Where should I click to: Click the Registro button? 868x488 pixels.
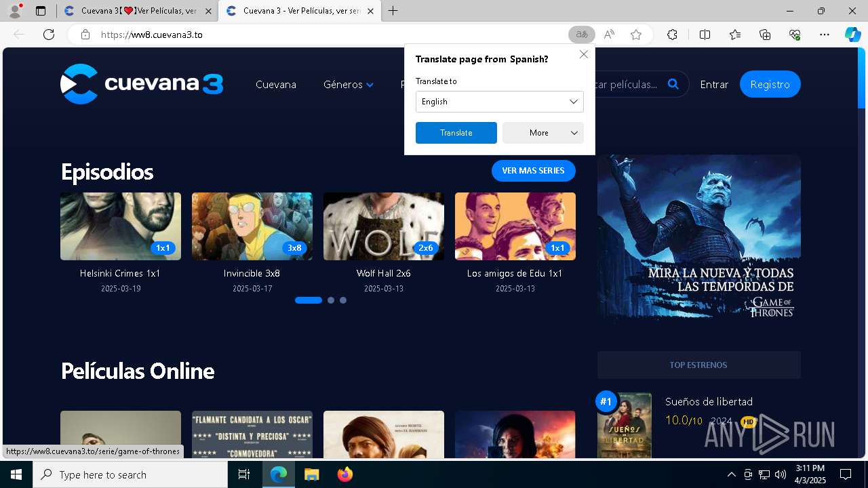click(770, 84)
